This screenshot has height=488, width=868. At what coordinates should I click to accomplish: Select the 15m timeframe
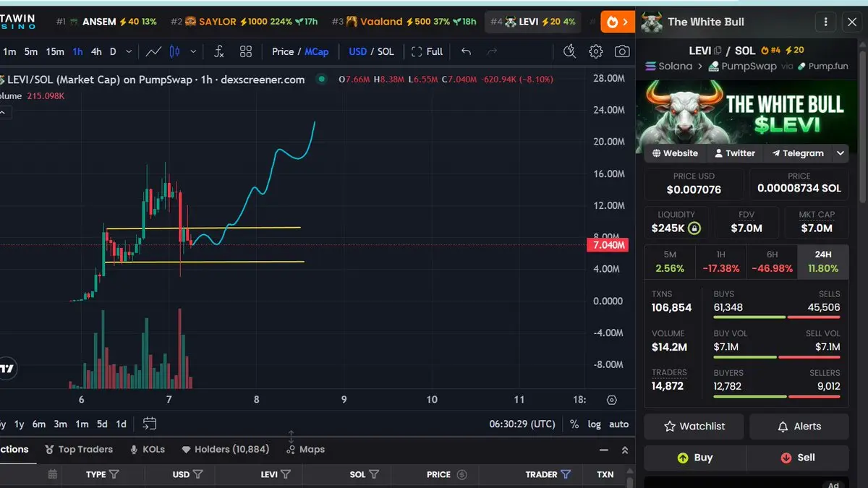pos(55,51)
